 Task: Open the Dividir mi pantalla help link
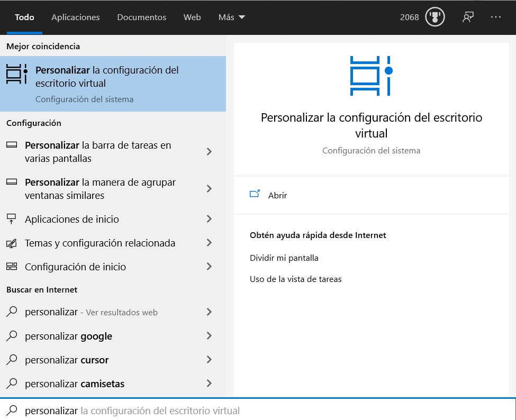(284, 258)
